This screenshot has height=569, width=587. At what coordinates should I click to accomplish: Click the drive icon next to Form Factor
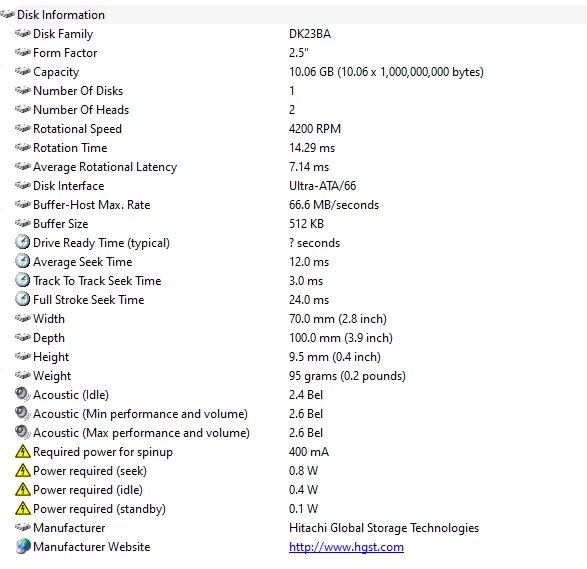(22, 52)
